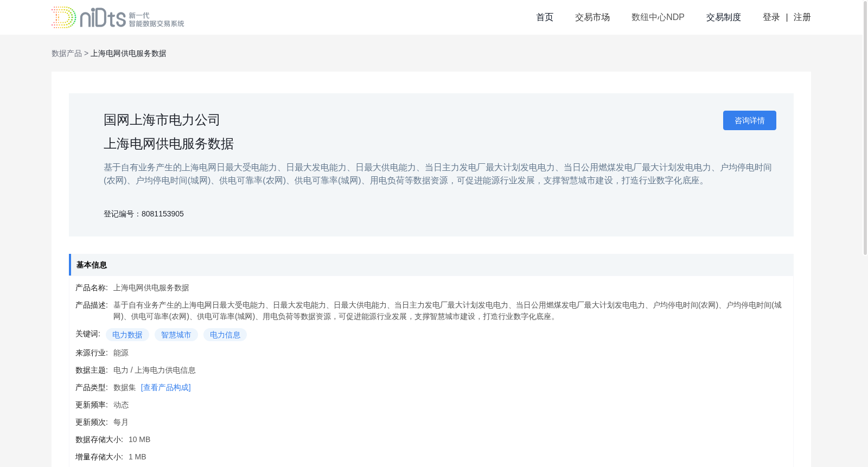The image size is (868, 467).
Task: Go to 数纽中心NDP
Action: pyautogui.click(x=658, y=17)
